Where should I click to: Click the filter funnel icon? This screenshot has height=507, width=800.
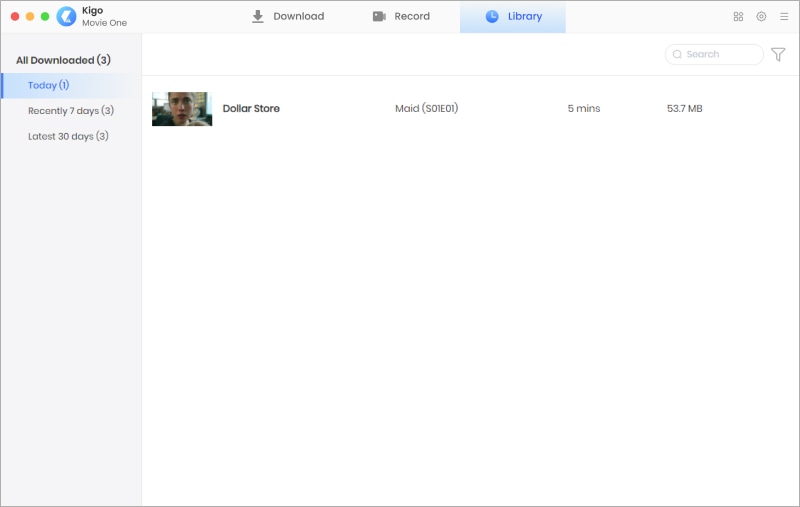click(x=778, y=54)
